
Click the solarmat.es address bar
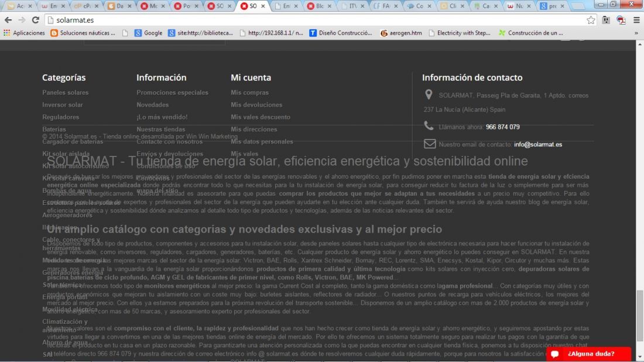pos(316,20)
